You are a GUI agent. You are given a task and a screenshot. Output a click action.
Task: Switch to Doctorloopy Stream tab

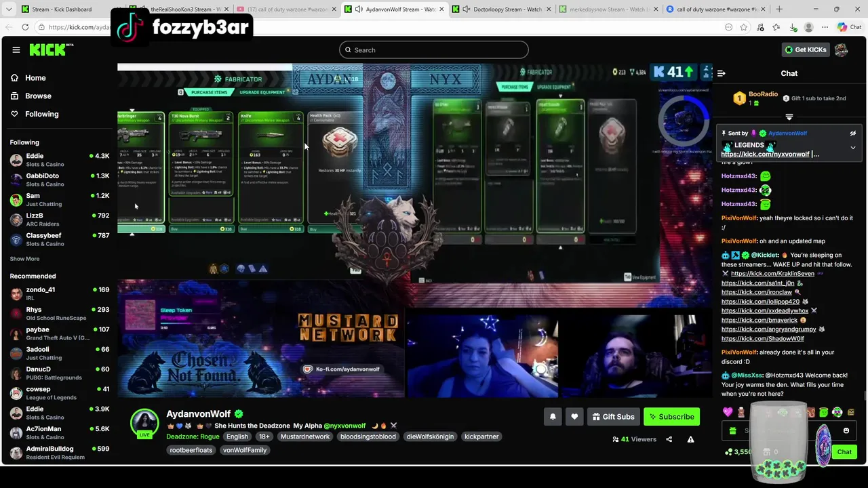pyautogui.click(x=500, y=9)
